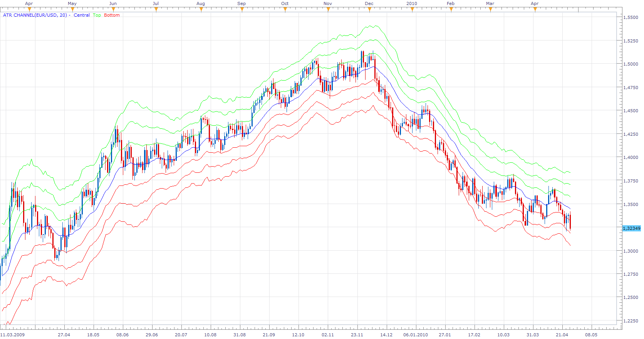644x339 pixels.
Task: Select the 27.01 date axis label
Action: (x=445, y=334)
